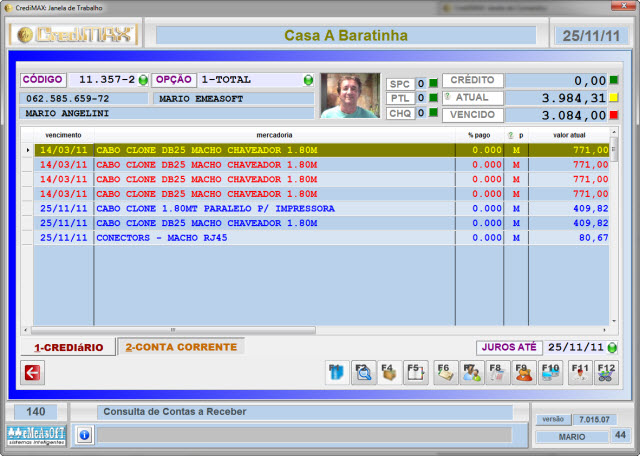Click the F2 magnifier search button
The height and width of the screenshot is (456, 640).
pyautogui.click(x=364, y=373)
